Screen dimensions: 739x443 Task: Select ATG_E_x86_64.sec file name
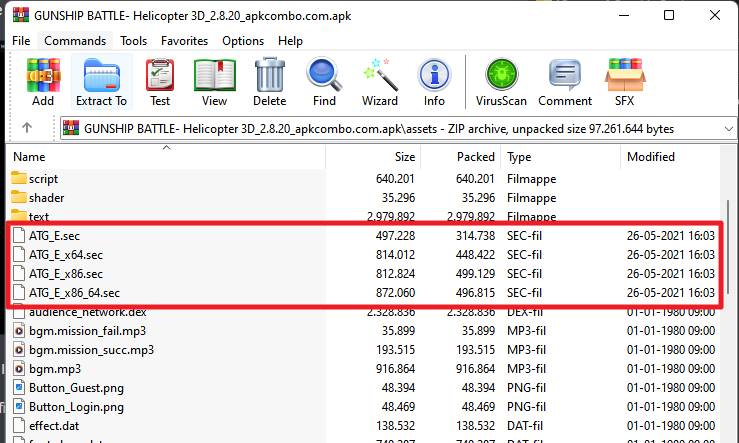(x=74, y=293)
